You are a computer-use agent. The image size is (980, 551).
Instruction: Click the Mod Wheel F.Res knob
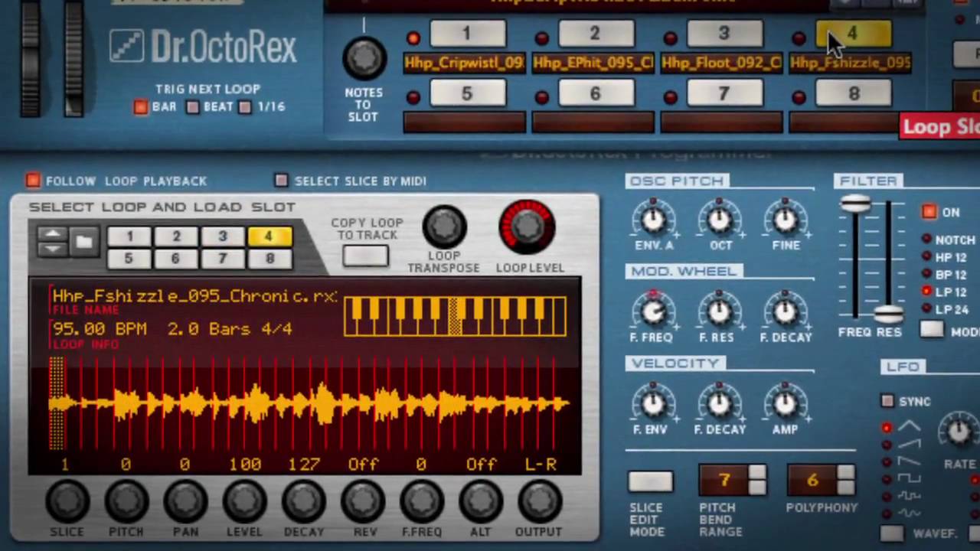719,311
